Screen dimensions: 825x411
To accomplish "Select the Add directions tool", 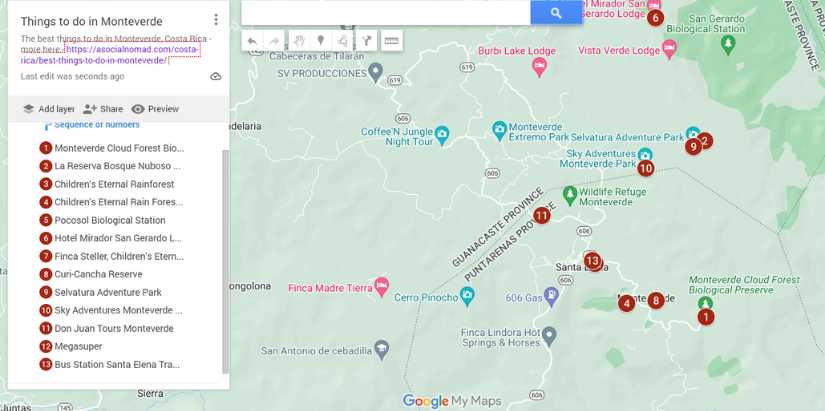I will click(x=366, y=41).
